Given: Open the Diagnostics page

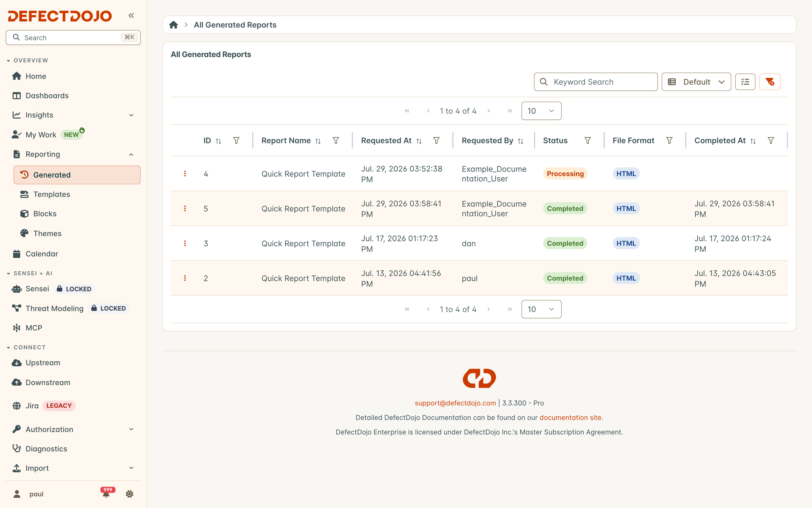Looking at the screenshot, I should (x=73, y=448).
